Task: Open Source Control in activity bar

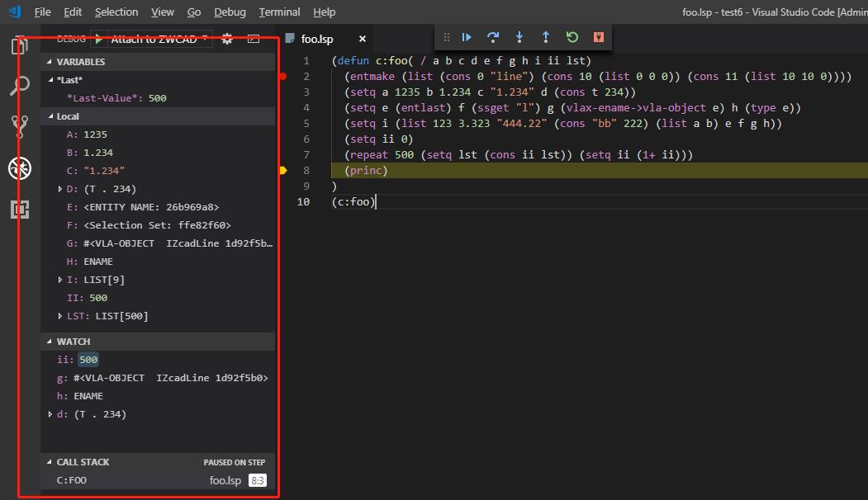Action: coord(20,127)
